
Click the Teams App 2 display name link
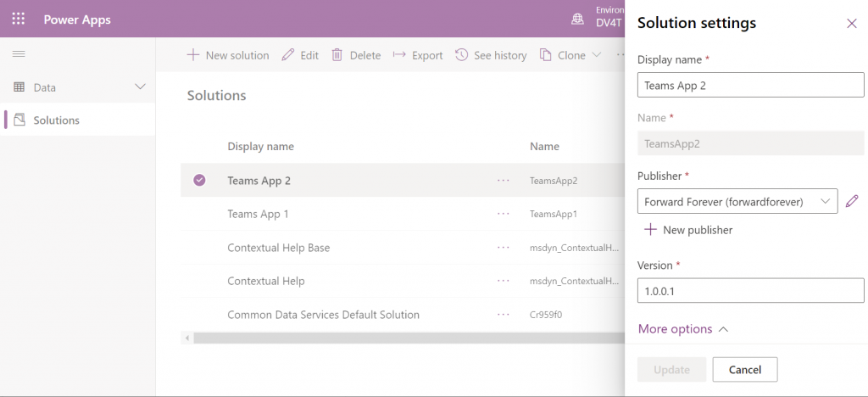coord(259,181)
